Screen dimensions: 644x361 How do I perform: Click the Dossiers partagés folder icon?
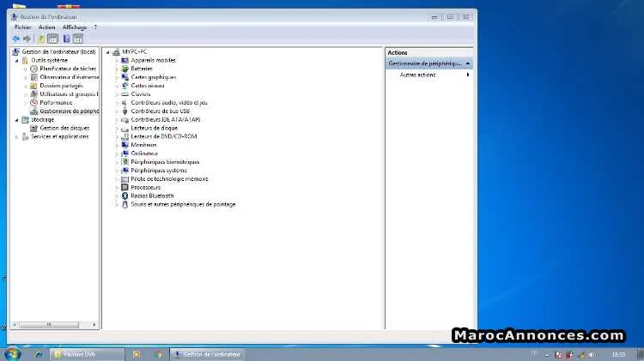34,86
